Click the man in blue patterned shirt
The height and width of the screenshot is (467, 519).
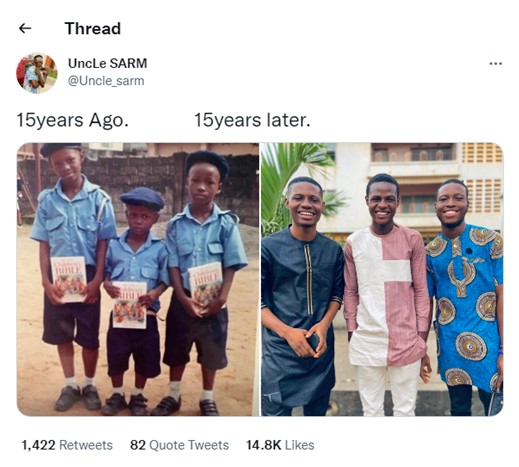465,293
